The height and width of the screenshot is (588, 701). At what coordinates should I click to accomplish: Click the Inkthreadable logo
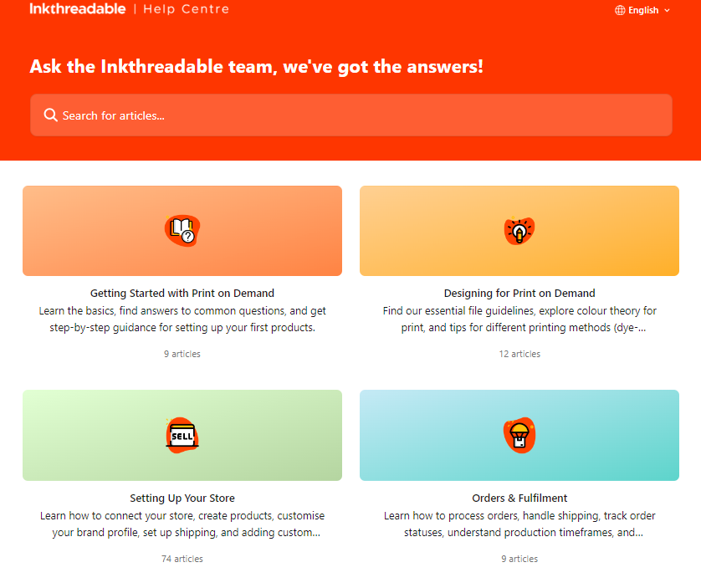pyautogui.click(x=78, y=9)
